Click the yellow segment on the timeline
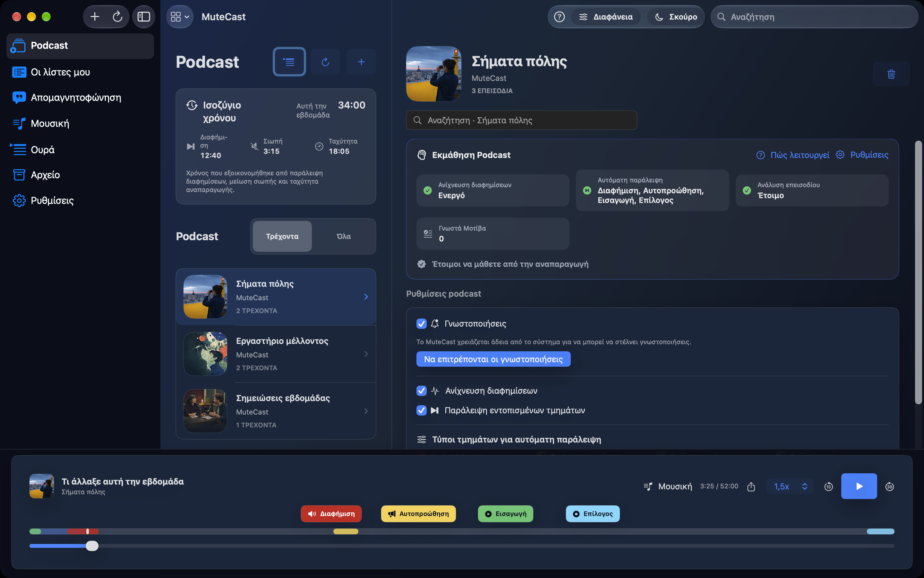The width and height of the screenshot is (924, 578). tap(346, 531)
